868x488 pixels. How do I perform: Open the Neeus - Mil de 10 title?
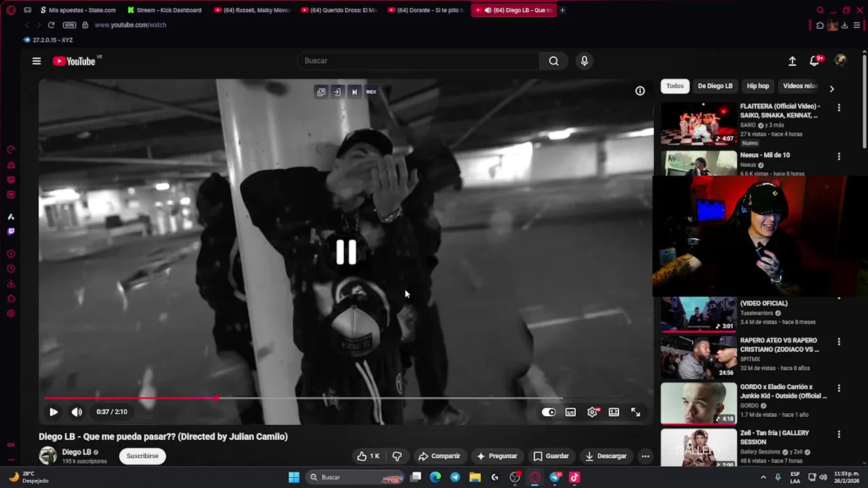pyautogui.click(x=765, y=155)
